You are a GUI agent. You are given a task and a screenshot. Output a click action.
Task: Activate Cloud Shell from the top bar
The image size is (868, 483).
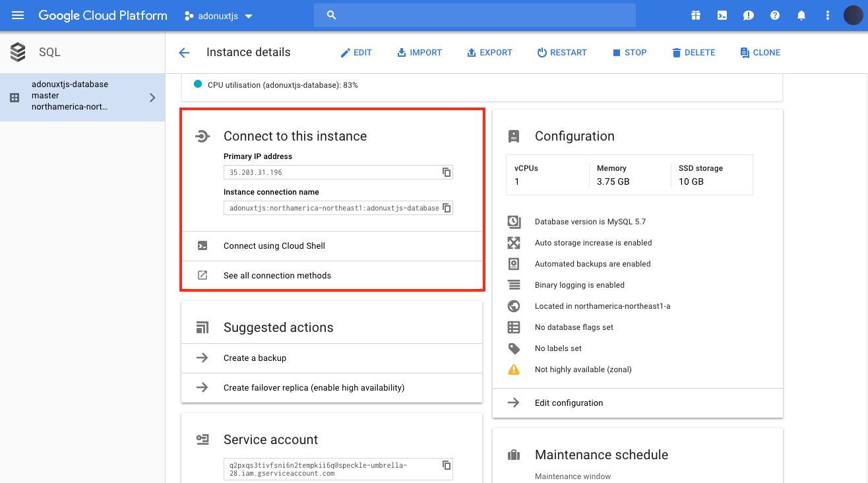(722, 15)
